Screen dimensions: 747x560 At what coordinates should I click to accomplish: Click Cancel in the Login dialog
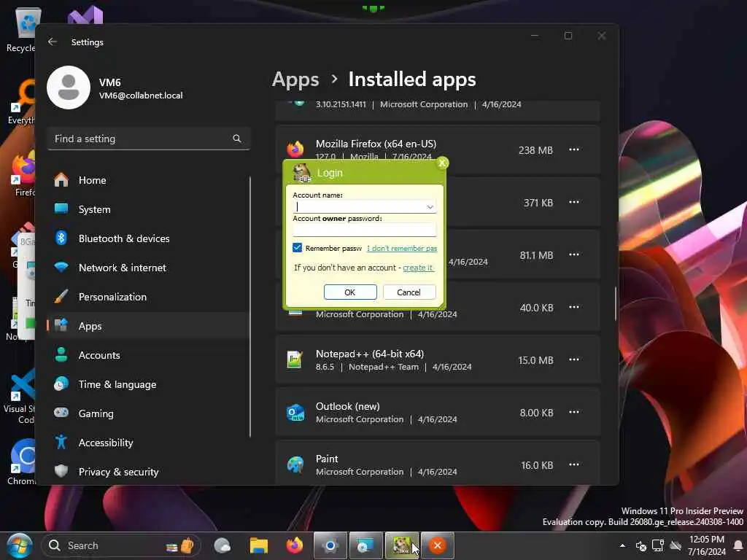(409, 292)
